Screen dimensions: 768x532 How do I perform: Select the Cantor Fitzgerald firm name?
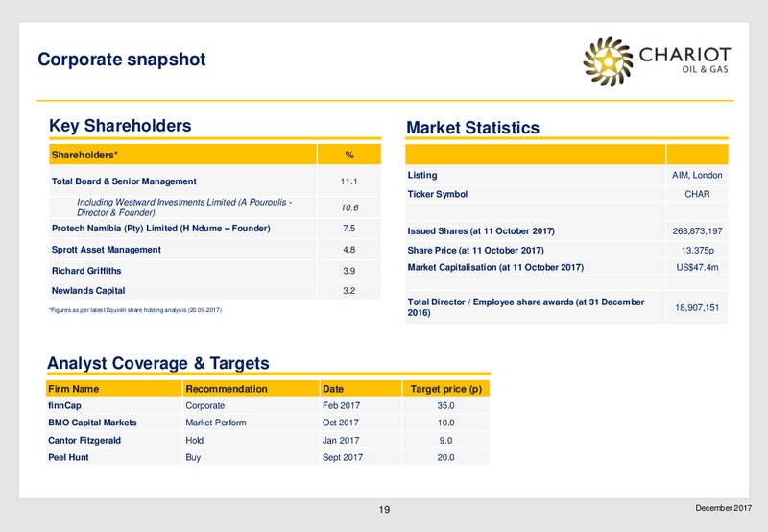coord(84,440)
